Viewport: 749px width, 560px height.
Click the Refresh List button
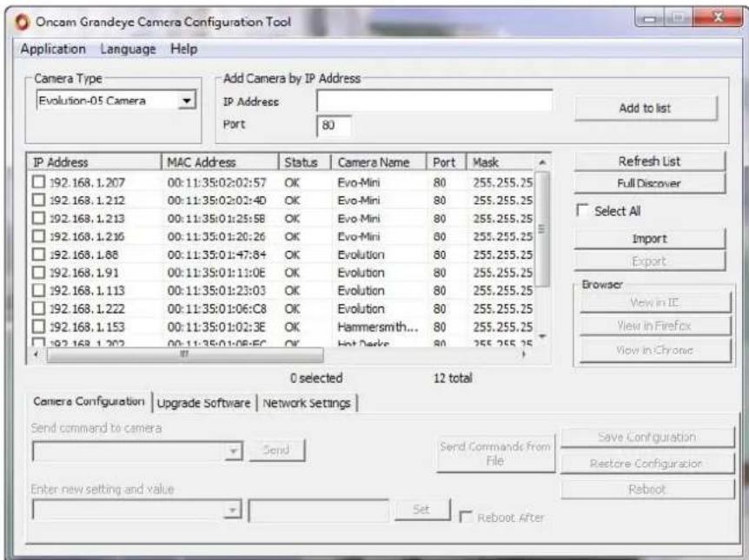coord(649,161)
